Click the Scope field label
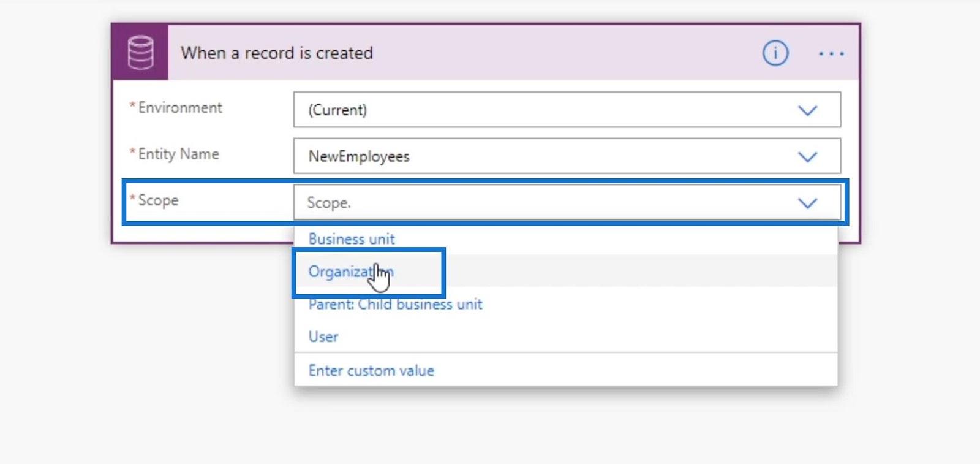Image resolution: width=980 pixels, height=464 pixels. click(x=158, y=200)
